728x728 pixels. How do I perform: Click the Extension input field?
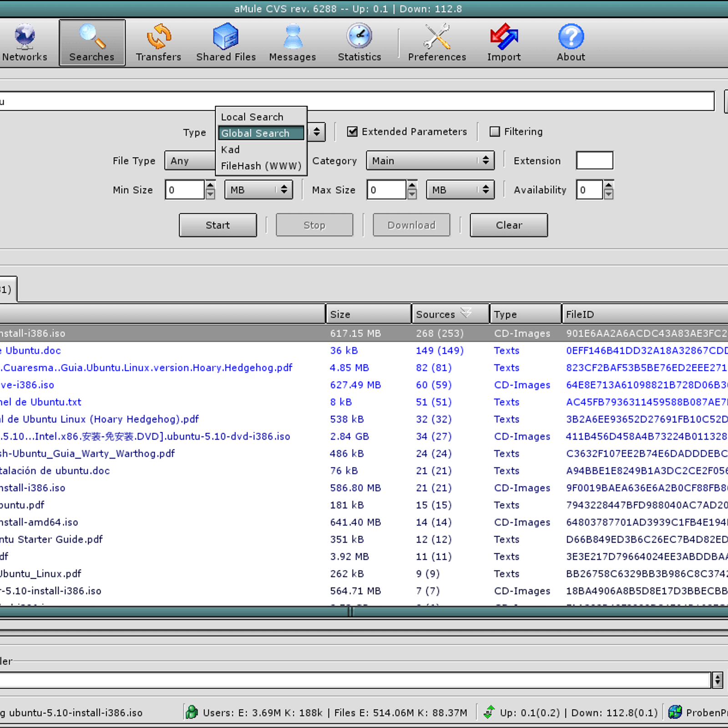595,161
